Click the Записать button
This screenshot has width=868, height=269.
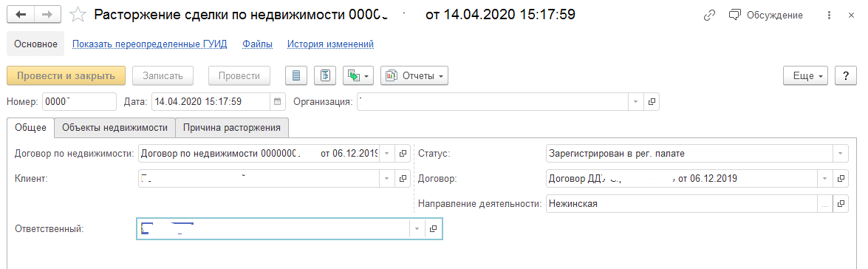pos(163,76)
